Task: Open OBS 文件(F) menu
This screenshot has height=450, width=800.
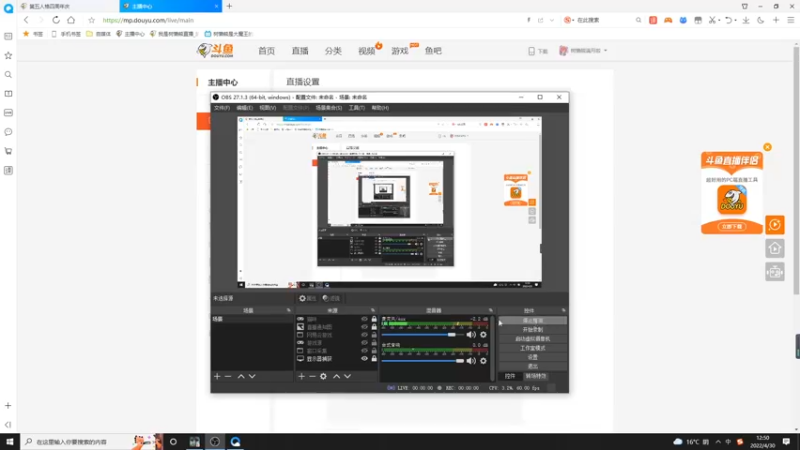Action: (221, 108)
